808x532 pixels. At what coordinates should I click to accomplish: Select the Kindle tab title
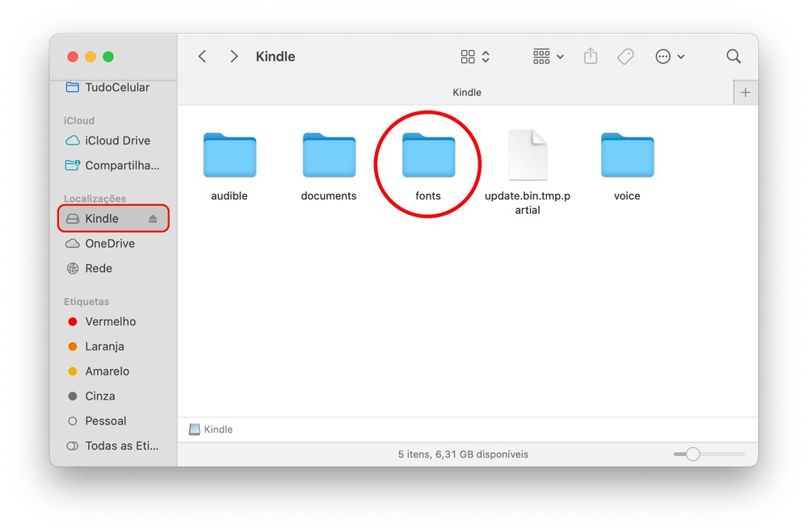[466, 93]
